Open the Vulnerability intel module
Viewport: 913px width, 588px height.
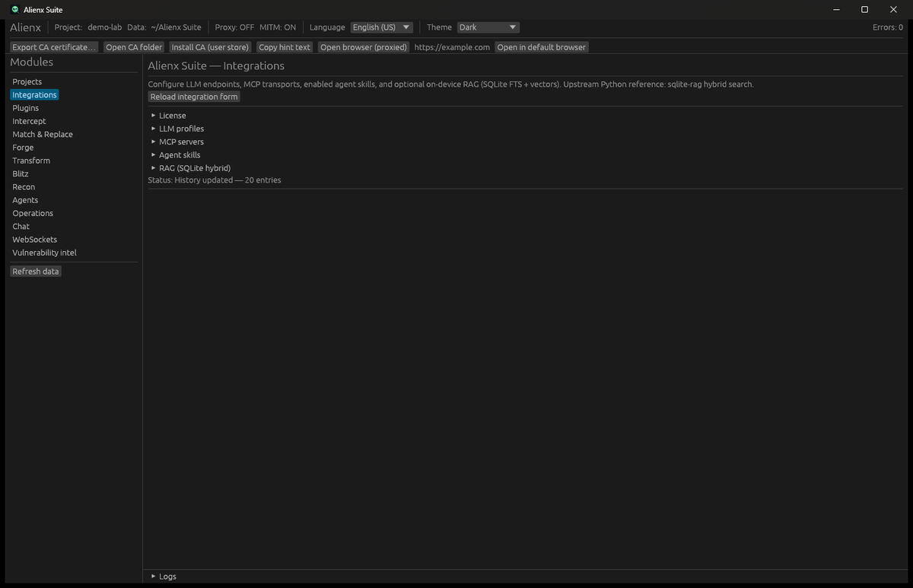click(44, 253)
